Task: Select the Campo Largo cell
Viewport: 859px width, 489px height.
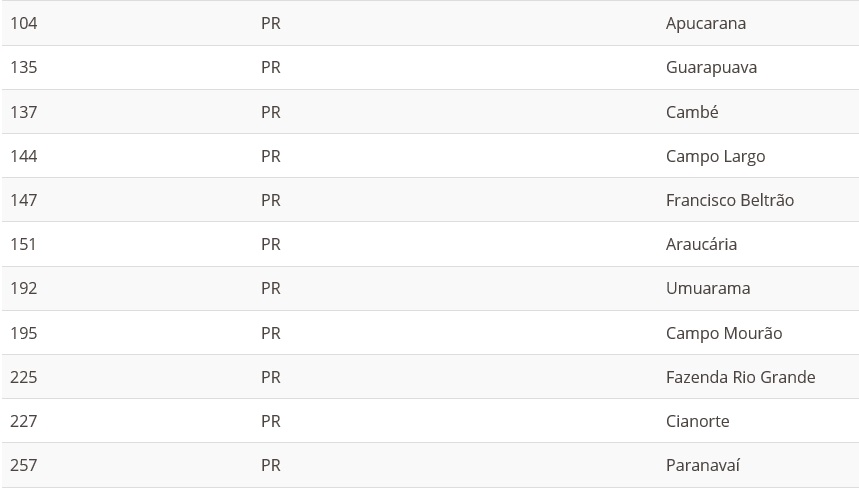Action: tap(715, 156)
